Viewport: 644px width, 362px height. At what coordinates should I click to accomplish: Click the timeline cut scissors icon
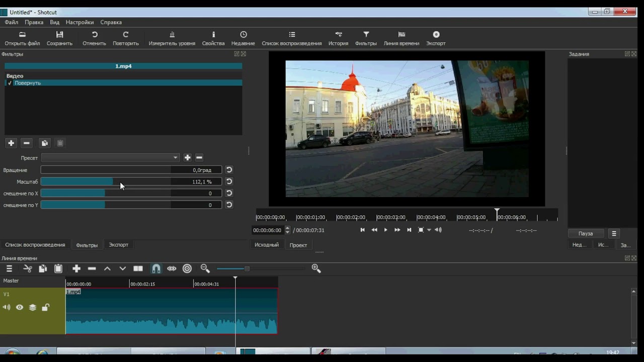28,269
